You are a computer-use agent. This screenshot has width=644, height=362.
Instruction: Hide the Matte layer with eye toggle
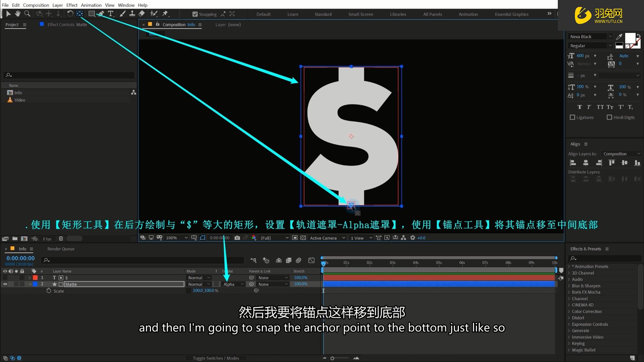click(x=5, y=284)
